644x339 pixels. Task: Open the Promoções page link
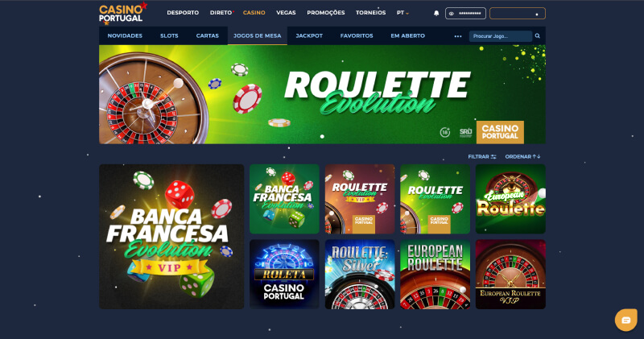(x=326, y=13)
